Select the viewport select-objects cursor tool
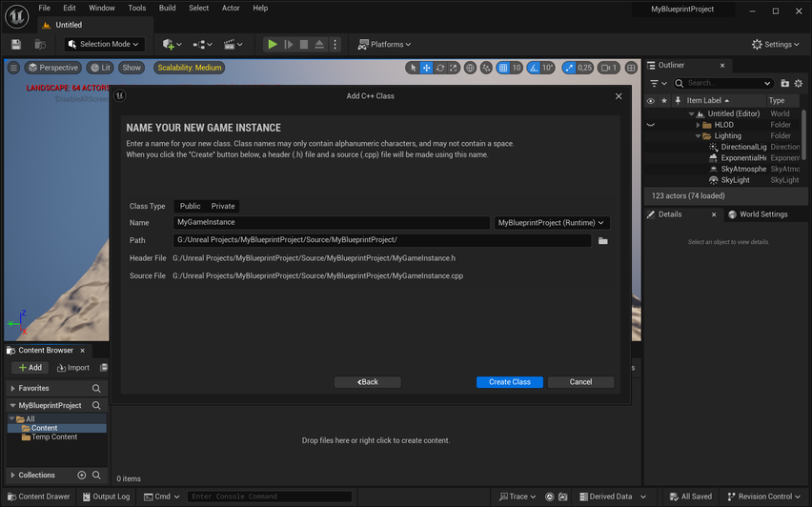This screenshot has height=507, width=812. (413, 68)
